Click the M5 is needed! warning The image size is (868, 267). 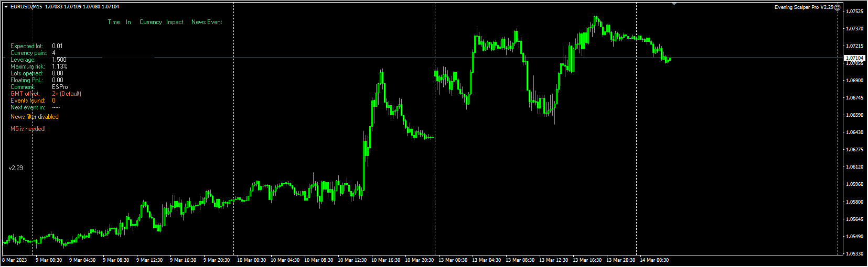pos(28,129)
